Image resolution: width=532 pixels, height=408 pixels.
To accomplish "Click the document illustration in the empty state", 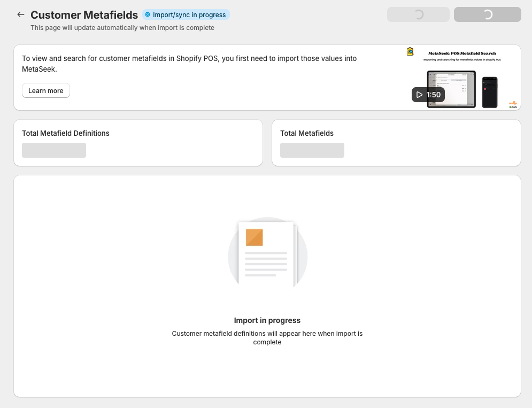I will (267, 254).
